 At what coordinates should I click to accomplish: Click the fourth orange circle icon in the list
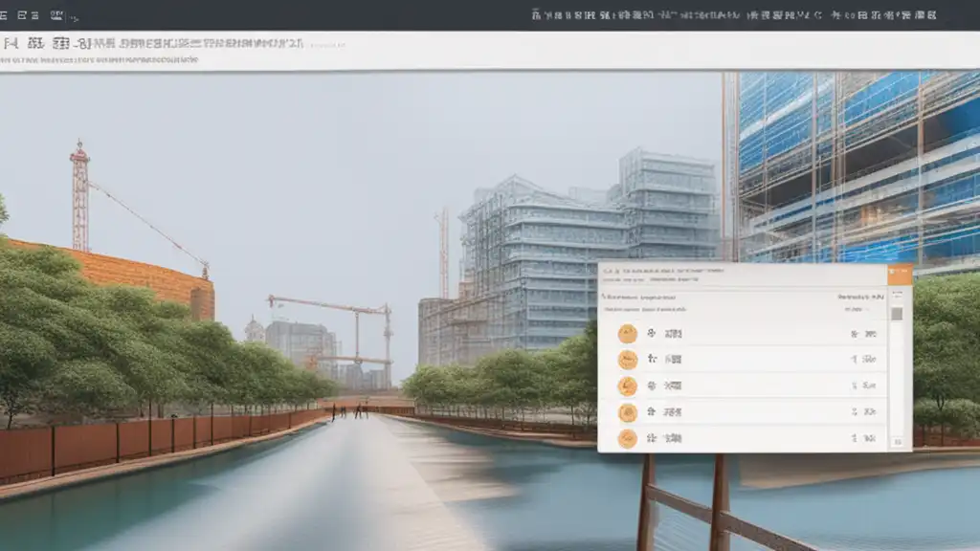click(x=627, y=413)
